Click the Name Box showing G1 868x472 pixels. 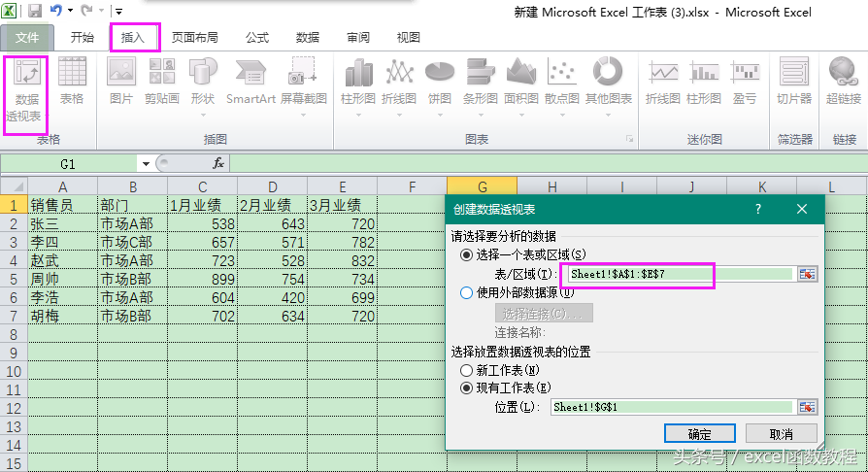coord(69,164)
